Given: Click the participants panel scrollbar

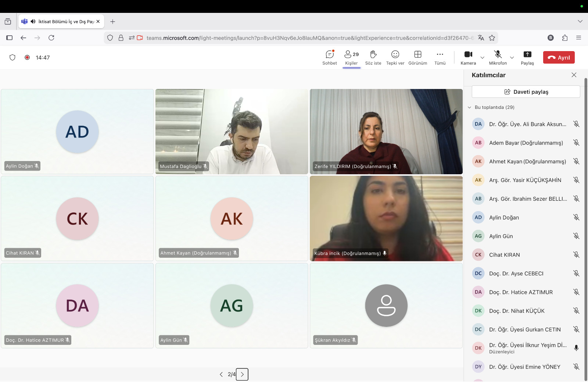Looking at the screenshot, I should pyautogui.click(x=586, y=221).
